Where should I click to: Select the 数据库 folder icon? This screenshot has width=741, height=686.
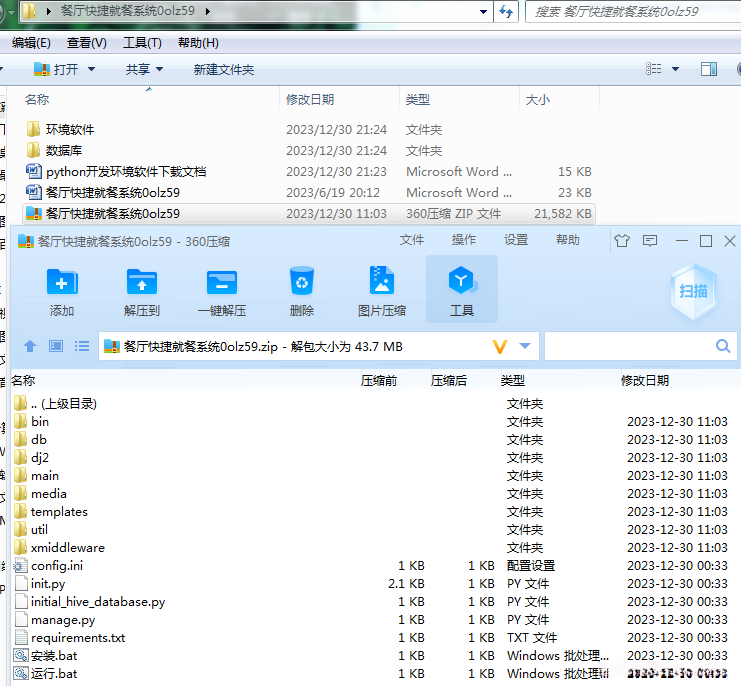[x=34, y=150]
